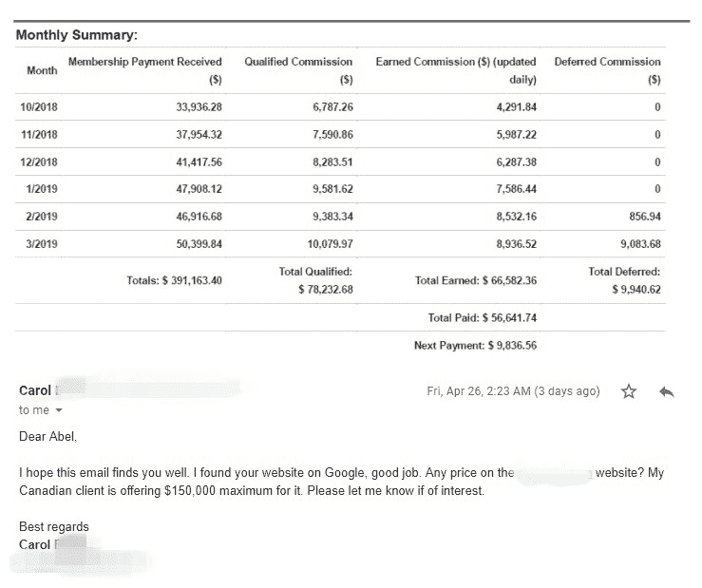Click the Month column header
702x588 pixels.
click(x=41, y=71)
